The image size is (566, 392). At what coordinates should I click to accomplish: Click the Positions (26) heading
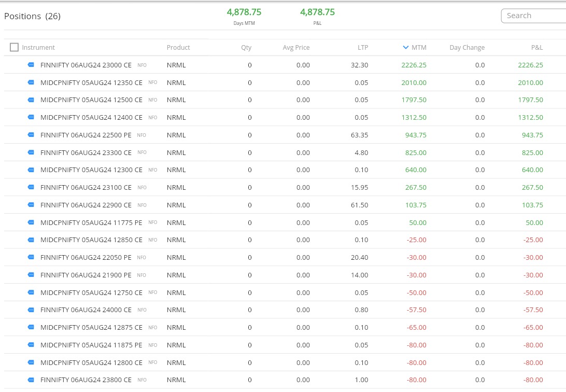pyautogui.click(x=33, y=16)
